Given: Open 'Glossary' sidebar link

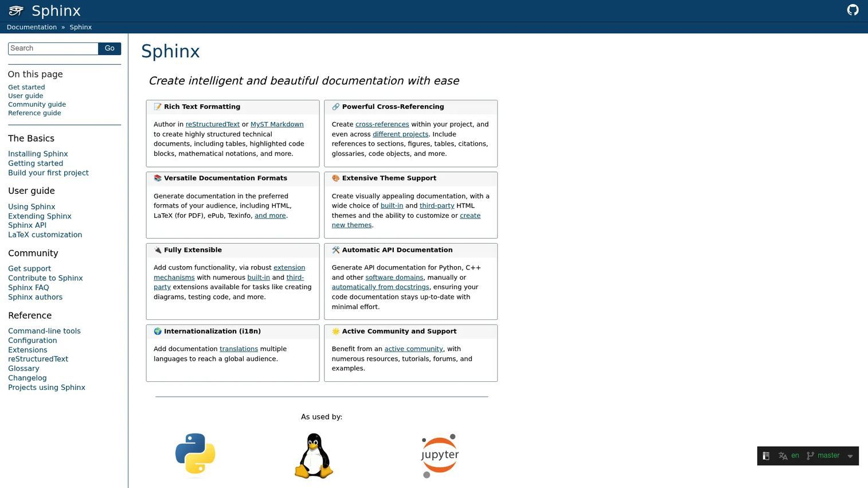Looking at the screenshot, I should [24, 369].
